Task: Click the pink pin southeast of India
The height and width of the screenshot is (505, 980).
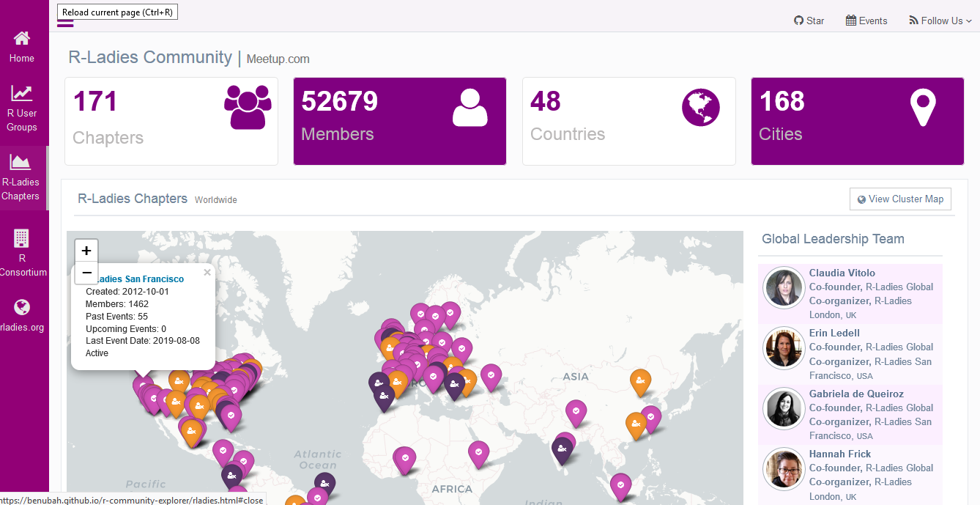Action: [x=620, y=485]
